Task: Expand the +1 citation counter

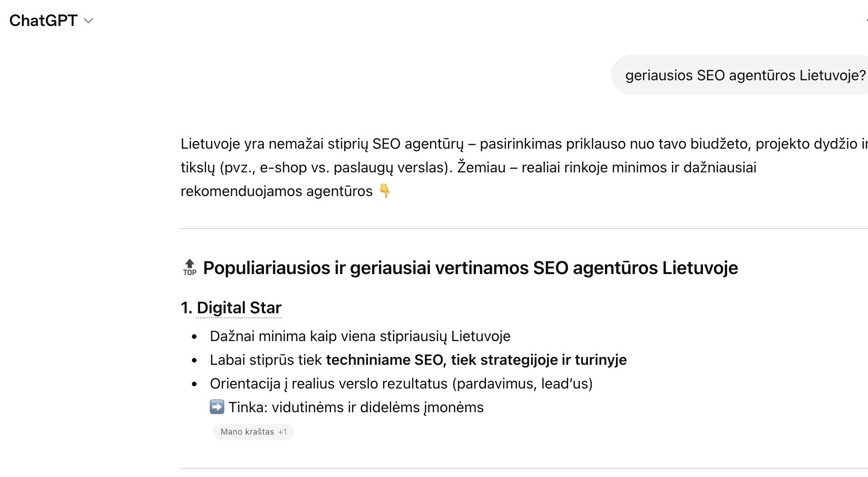Action: (x=283, y=431)
